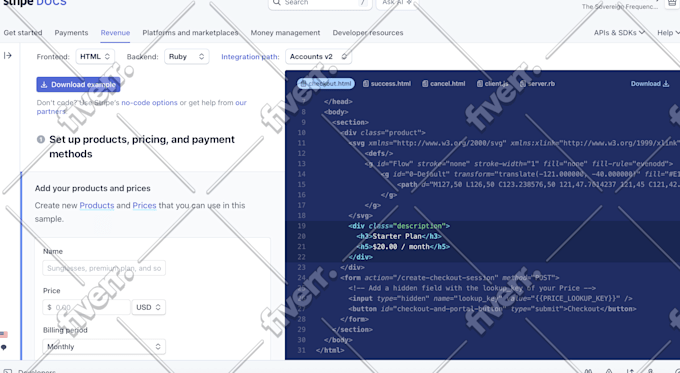Click the closing </html> code line

(330, 350)
